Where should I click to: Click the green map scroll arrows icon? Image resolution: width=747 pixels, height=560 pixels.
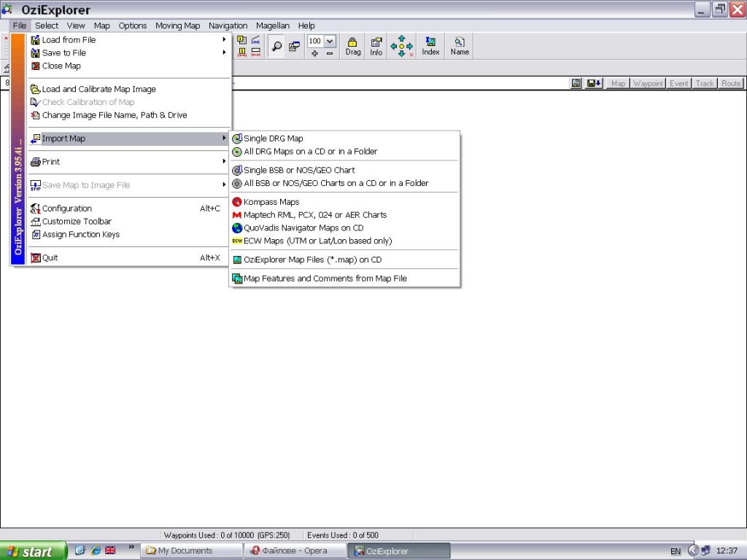coord(401,46)
